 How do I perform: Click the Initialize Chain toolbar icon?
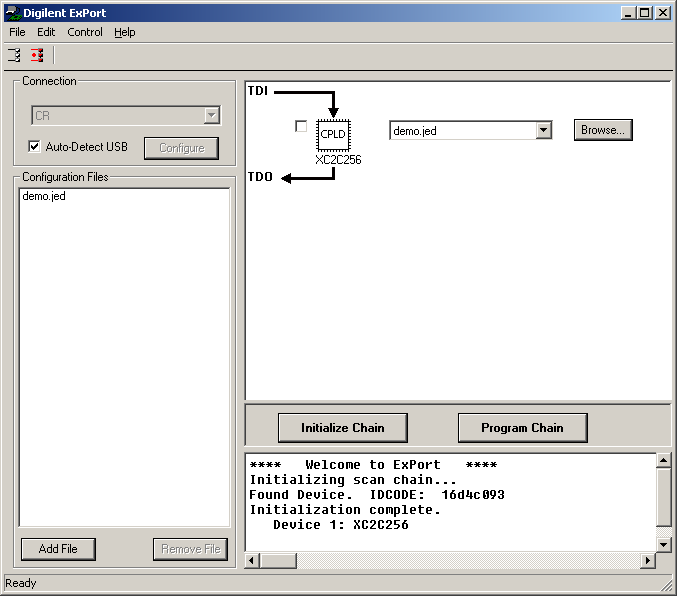click(x=14, y=55)
